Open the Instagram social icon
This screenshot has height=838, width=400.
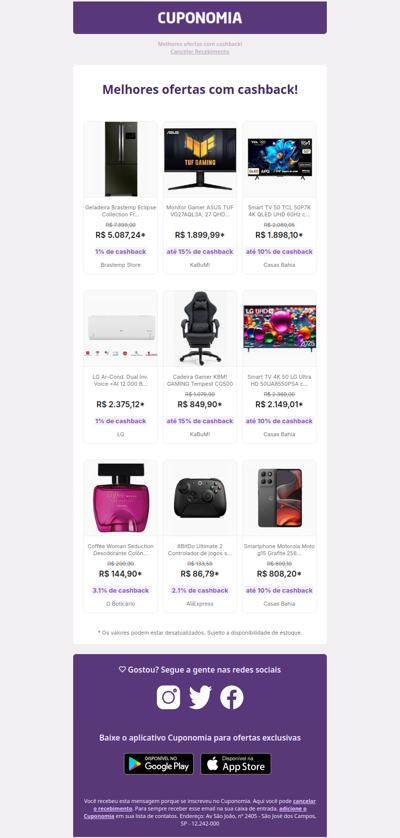coord(168,697)
